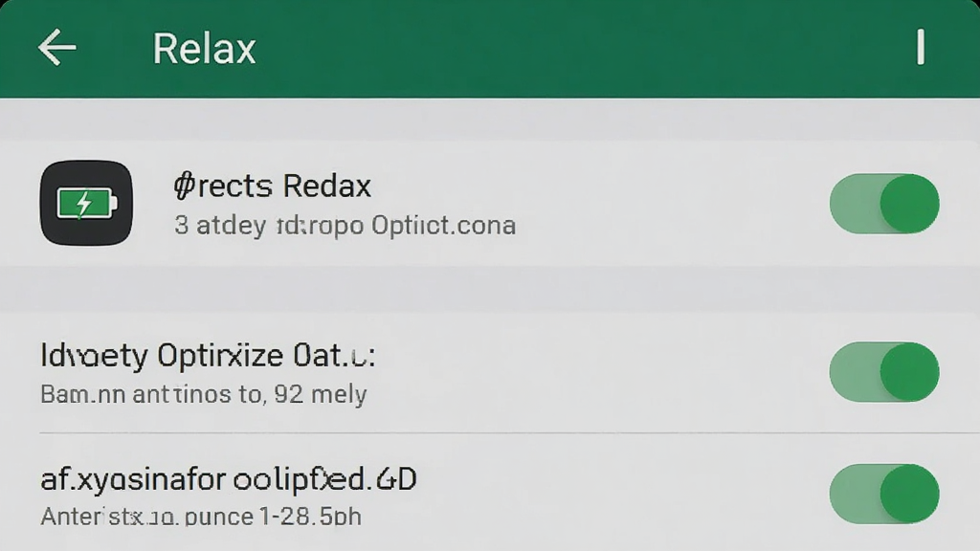Toggle off the Redax switch
Viewport: 980px width, 551px height.
tap(883, 204)
